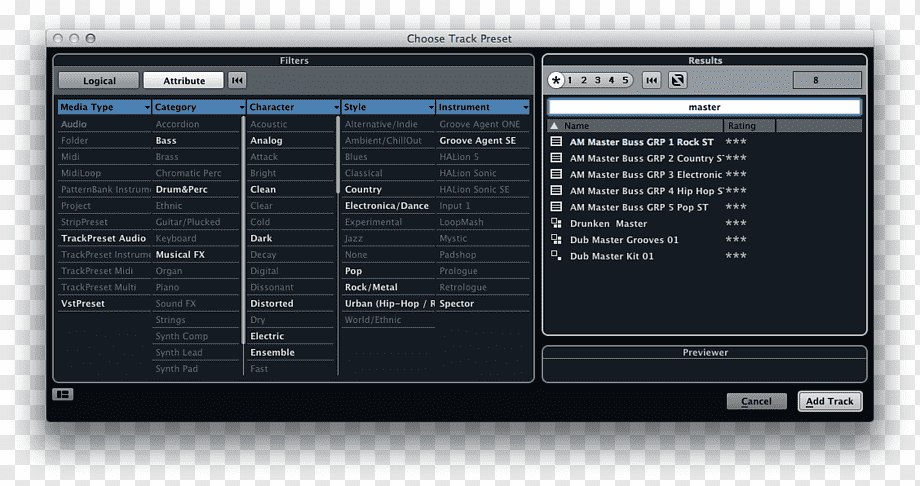Click the Cancel button

756,401
